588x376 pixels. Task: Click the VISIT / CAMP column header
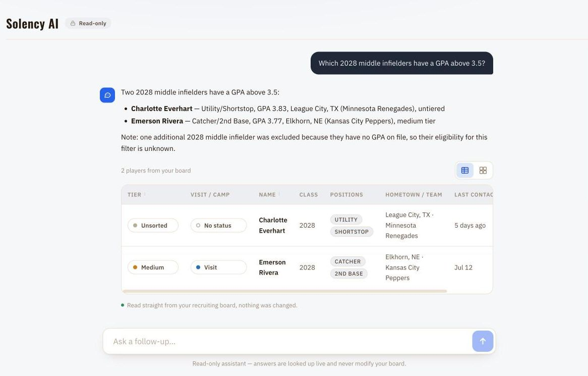[x=210, y=195]
